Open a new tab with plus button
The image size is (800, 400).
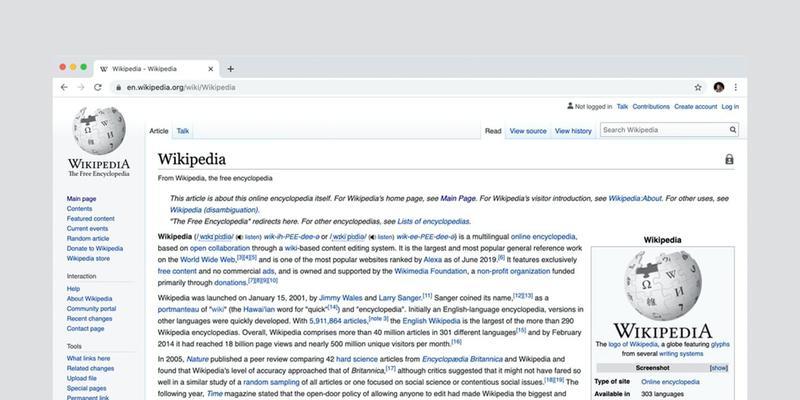click(231, 69)
